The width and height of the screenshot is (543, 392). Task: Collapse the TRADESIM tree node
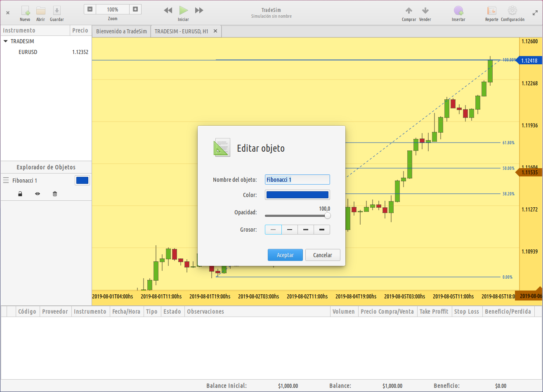[x=6, y=41]
